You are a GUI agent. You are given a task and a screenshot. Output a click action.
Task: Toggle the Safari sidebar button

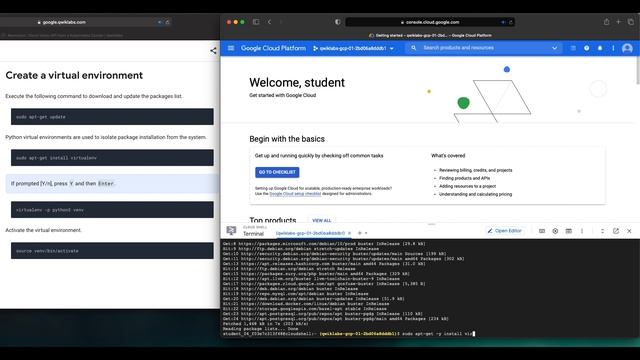(256, 22)
